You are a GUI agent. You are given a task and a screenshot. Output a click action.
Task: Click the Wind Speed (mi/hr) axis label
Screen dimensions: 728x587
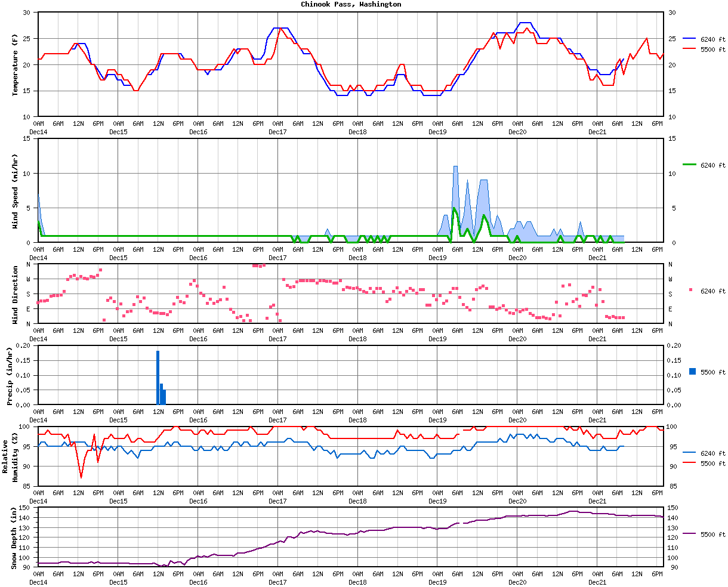click(x=16, y=190)
